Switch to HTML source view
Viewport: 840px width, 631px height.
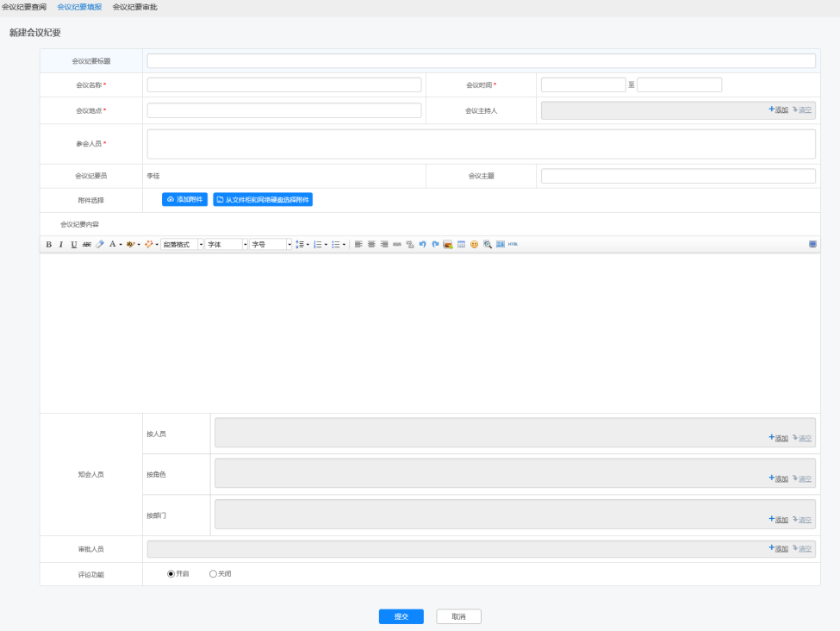point(513,245)
